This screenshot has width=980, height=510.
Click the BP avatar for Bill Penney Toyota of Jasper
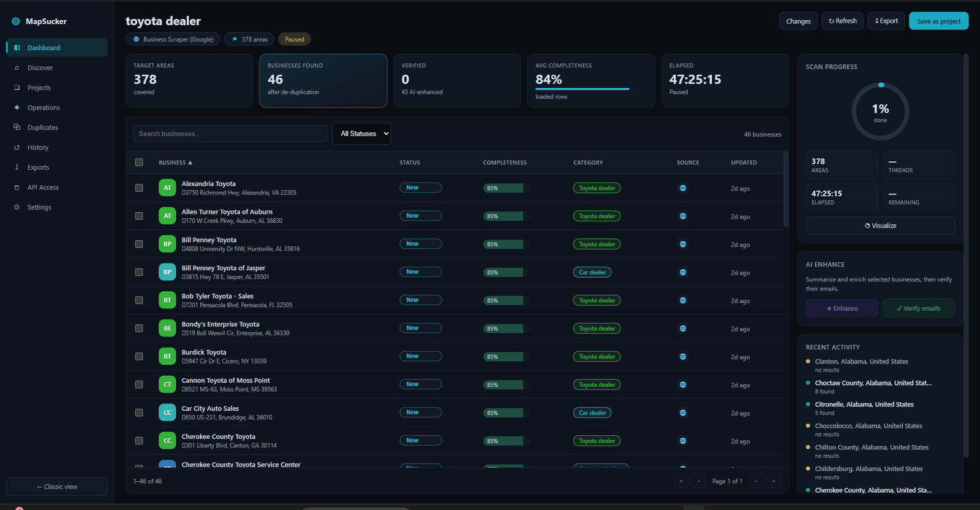pyautogui.click(x=167, y=272)
